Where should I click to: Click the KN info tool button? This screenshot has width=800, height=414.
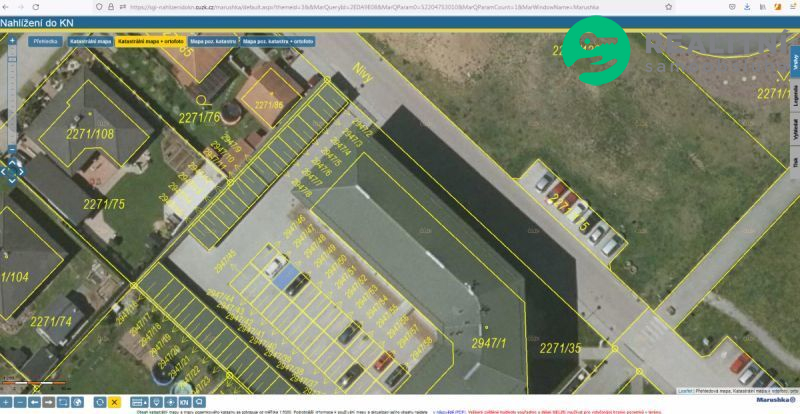click(x=185, y=402)
